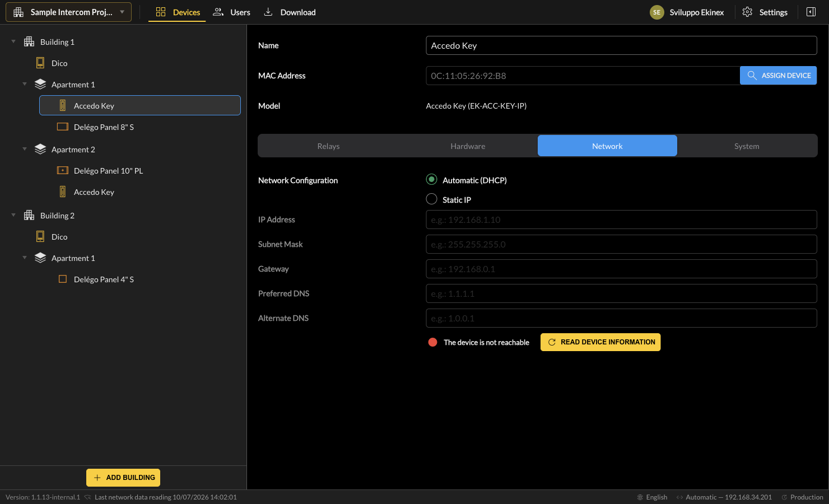This screenshot has width=829, height=504.
Task: Click the MAC Address field
Action: (583, 76)
